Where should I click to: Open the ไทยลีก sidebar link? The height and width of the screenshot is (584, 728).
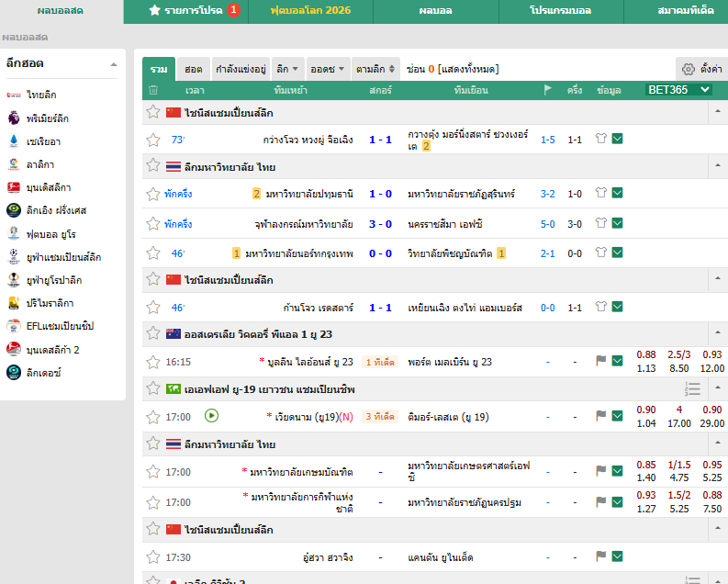tap(41, 95)
